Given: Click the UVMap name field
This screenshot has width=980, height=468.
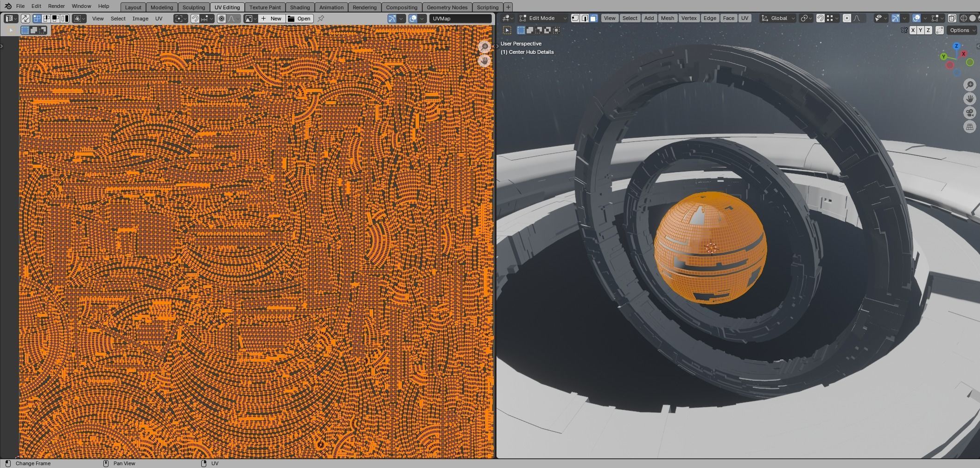Looking at the screenshot, I should click(x=460, y=19).
